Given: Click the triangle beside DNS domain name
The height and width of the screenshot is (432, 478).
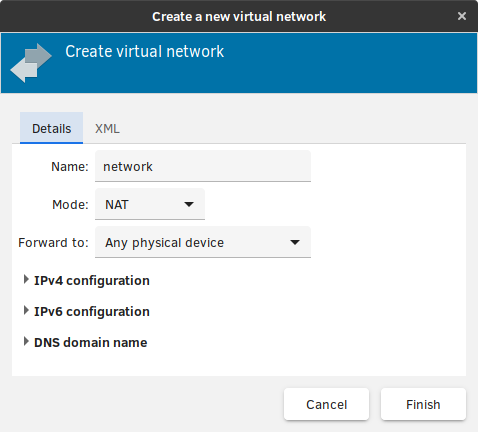Looking at the screenshot, I should click(26, 342).
